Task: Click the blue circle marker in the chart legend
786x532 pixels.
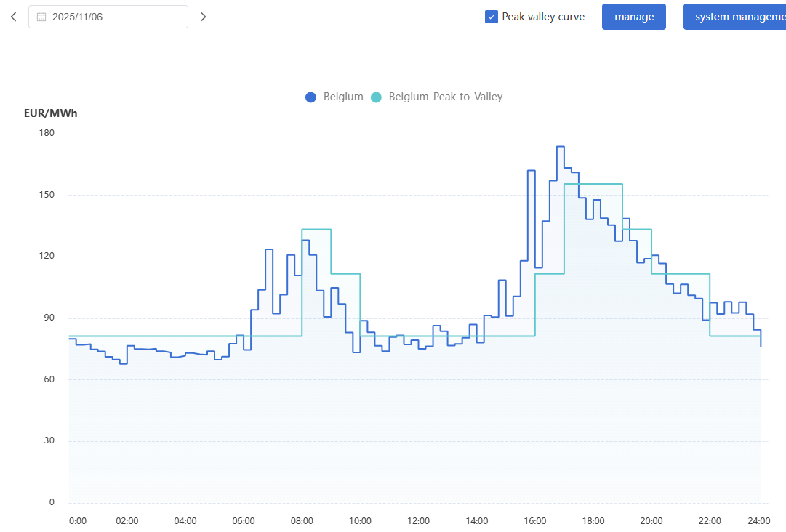Action: [310, 97]
